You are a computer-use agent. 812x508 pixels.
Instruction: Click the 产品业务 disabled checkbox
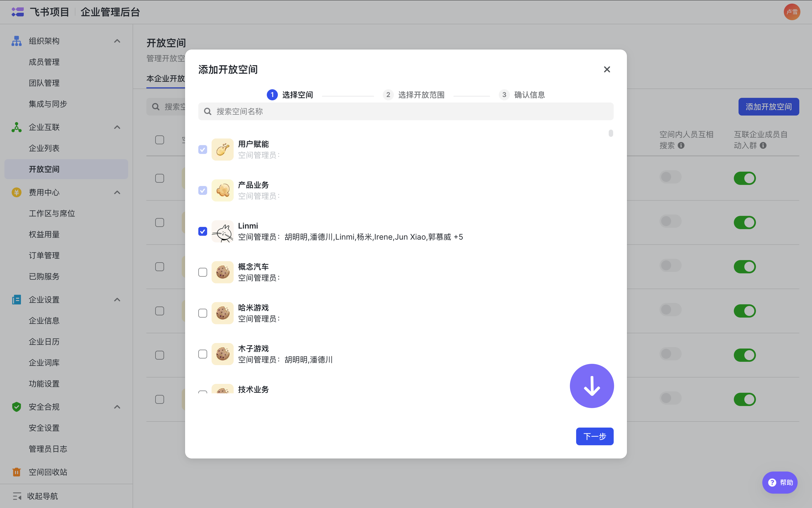point(202,190)
